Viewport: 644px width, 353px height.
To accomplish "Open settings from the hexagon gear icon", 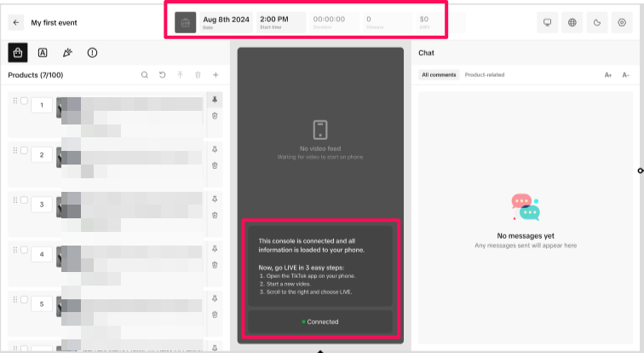I will [x=622, y=23].
